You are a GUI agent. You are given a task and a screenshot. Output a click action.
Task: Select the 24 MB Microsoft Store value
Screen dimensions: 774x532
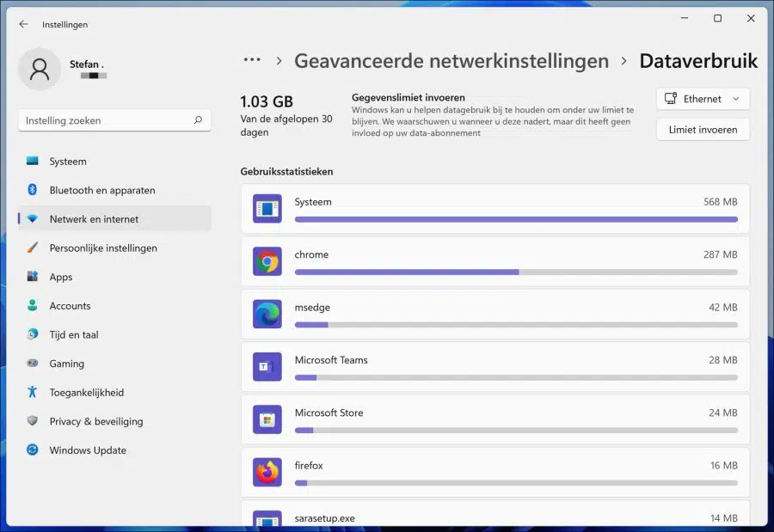pyautogui.click(x=723, y=413)
